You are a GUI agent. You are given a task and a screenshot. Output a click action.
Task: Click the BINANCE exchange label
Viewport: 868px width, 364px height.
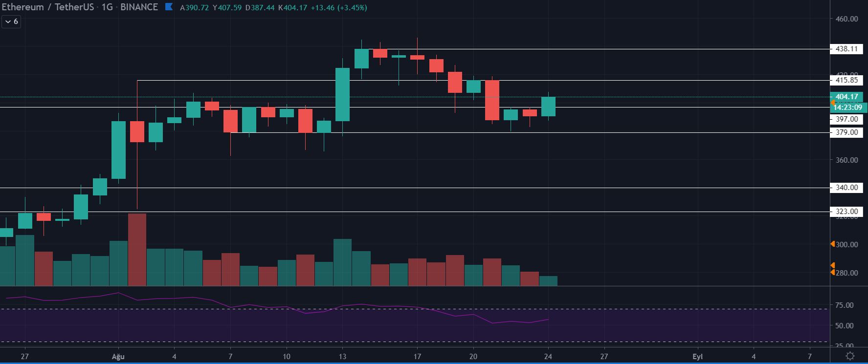pyautogui.click(x=139, y=7)
